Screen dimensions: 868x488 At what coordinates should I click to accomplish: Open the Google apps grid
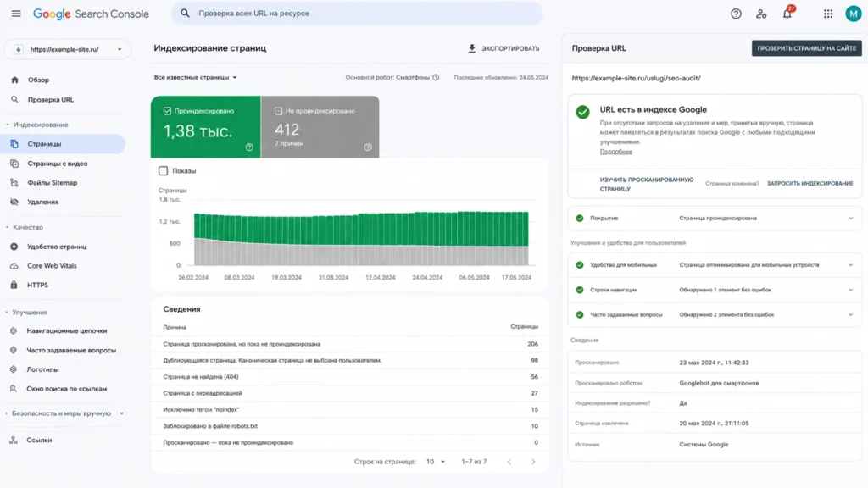(828, 14)
